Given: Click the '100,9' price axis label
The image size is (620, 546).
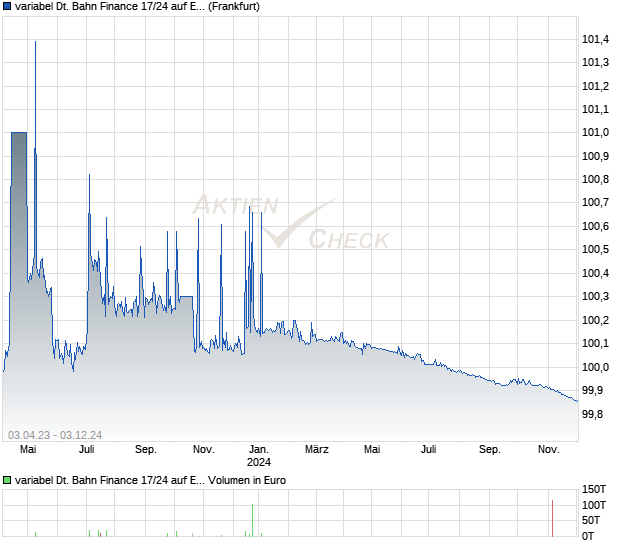Looking at the screenshot, I should point(595,156).
